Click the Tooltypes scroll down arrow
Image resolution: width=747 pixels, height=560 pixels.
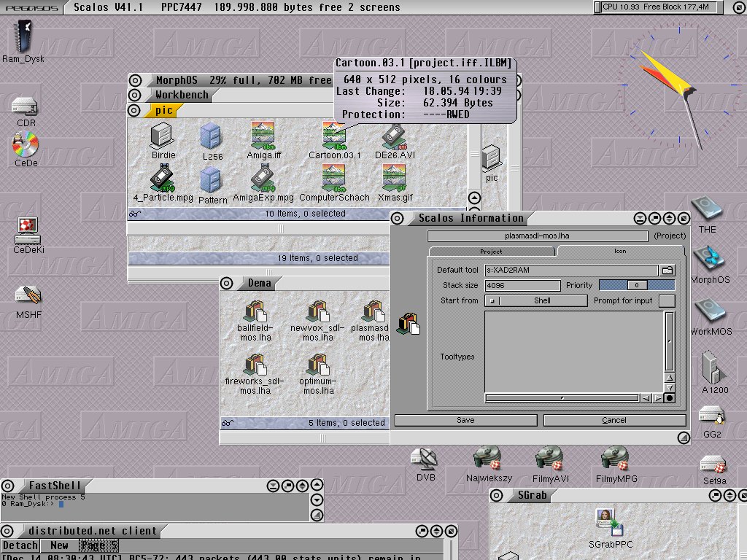click(670, 388)
